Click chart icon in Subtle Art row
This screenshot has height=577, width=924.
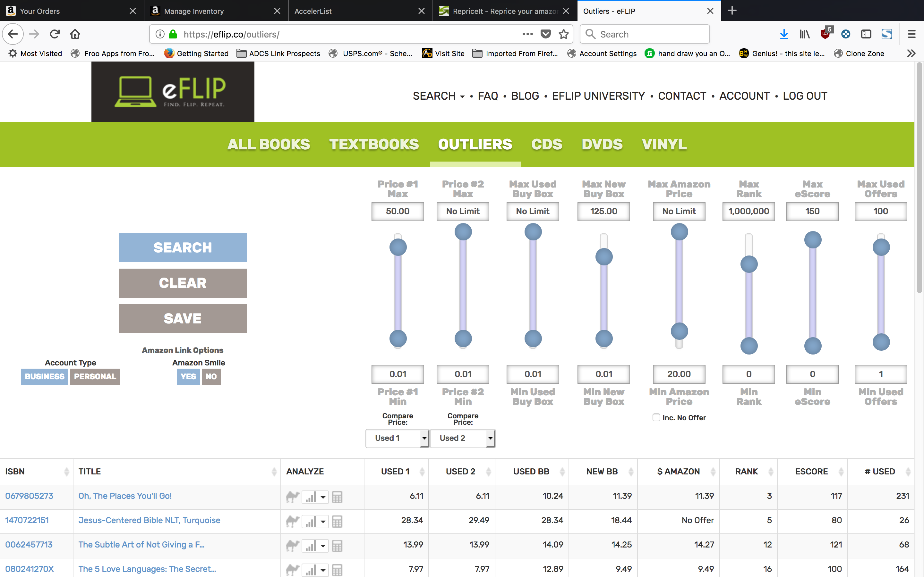(311, 546)
